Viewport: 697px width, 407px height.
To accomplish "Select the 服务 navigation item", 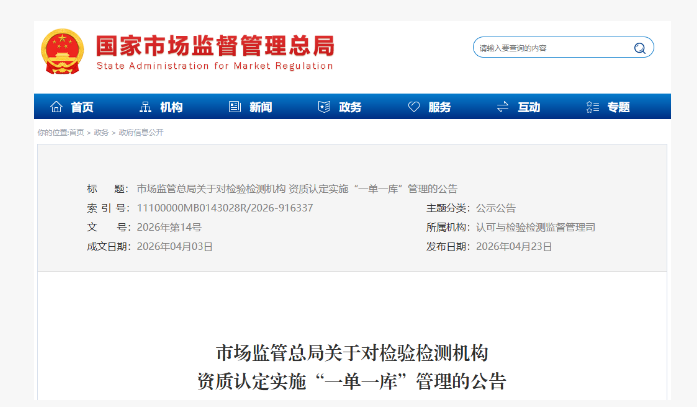I will coord(440,107).
